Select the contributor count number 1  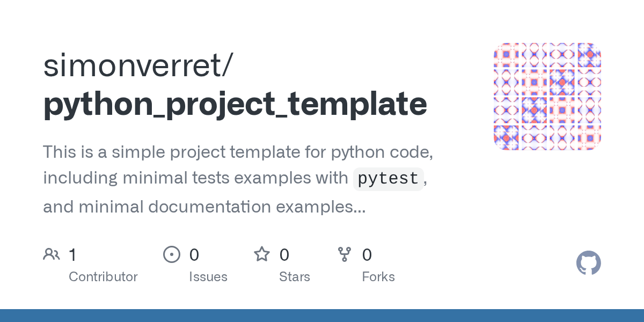tap(72, 255)
